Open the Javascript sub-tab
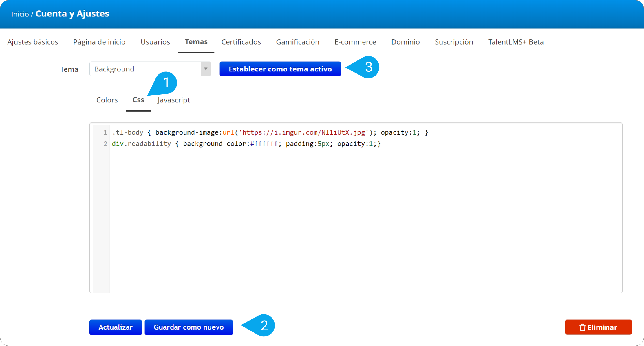 click(174, 100)
